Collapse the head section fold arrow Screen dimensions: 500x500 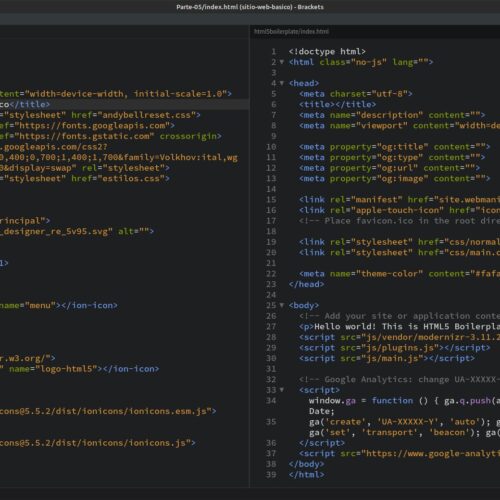[282, 83]
